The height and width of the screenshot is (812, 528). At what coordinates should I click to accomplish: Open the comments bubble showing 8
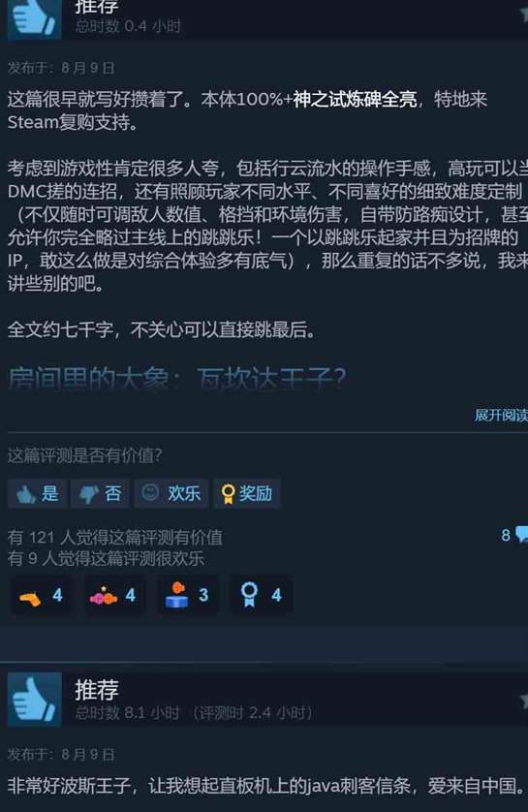click(x=514, y=535)
